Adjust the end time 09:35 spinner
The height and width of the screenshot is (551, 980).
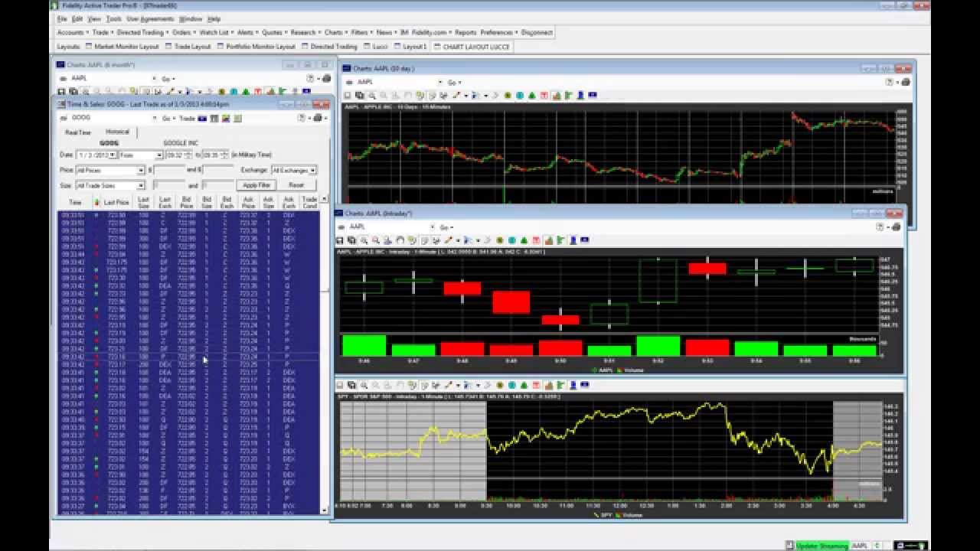click(225, 155)
